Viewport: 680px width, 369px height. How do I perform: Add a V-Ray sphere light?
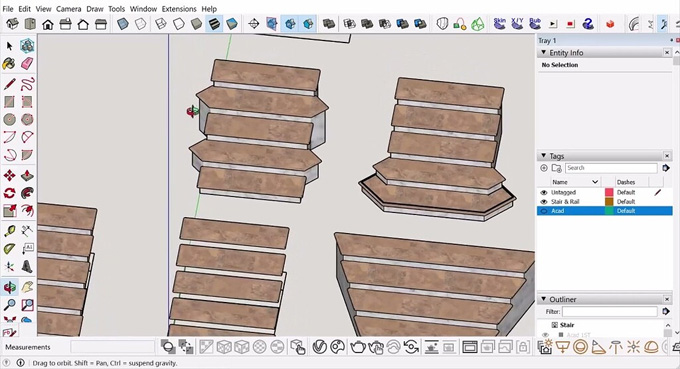(581, 347)
